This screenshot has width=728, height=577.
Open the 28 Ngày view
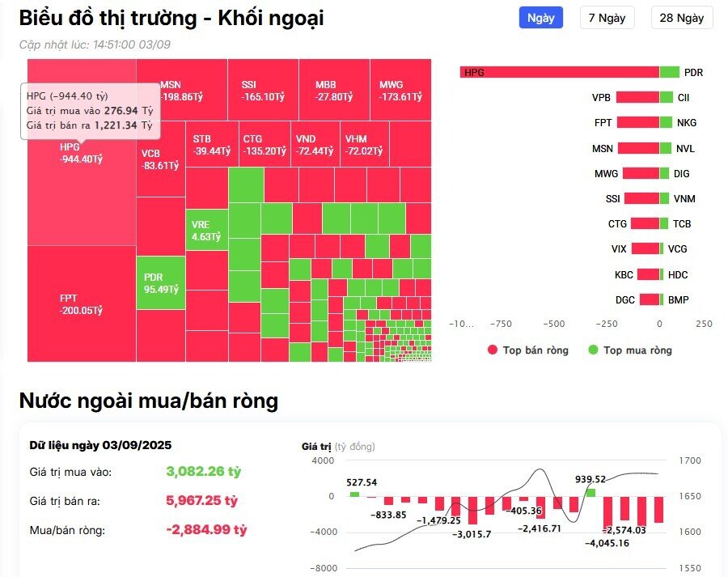pos(682,18)
